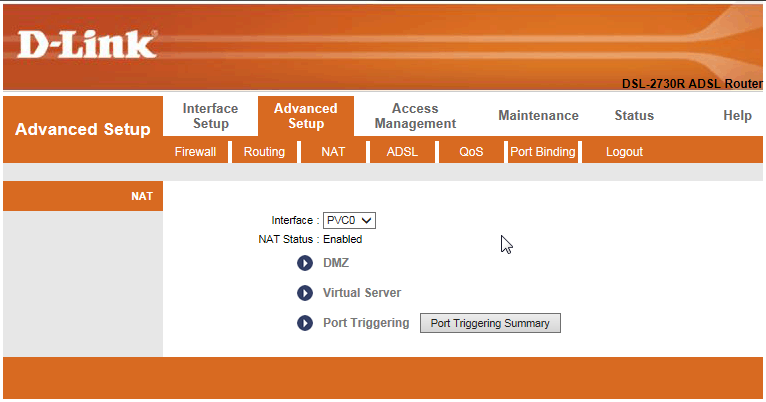Go to the Maintenance tab

pyautogui.click(x=538, y=116)
